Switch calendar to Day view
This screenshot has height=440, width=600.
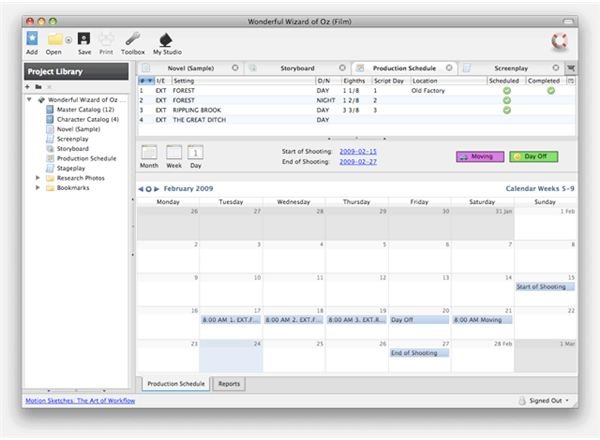coord(196,156)
